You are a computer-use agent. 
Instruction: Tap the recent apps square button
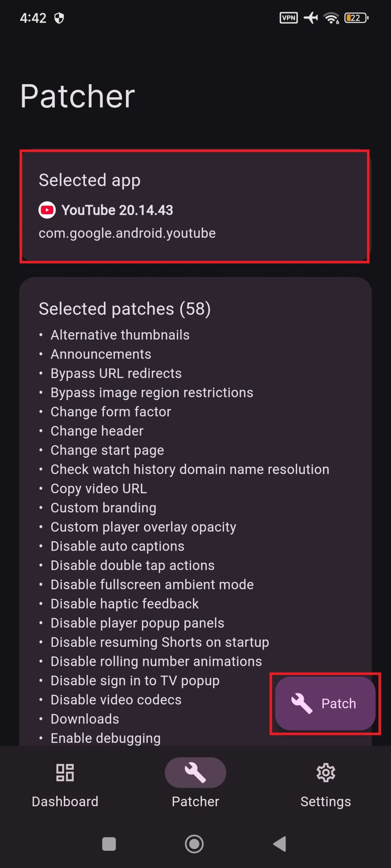[x=109, y=844]
